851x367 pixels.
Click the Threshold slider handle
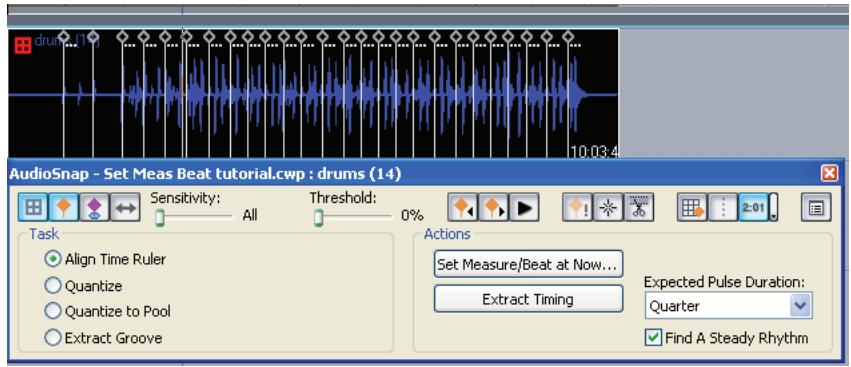point(318,218)
